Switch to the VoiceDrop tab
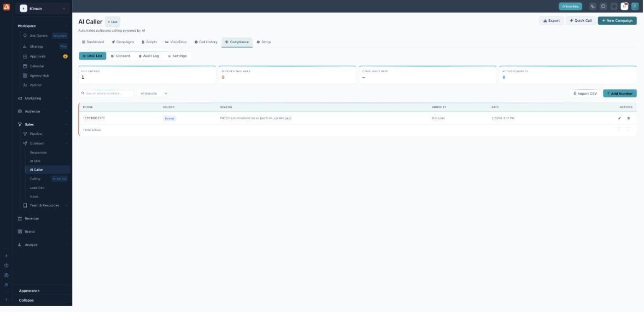The width and height of the screenshot is (644, 312). tap(176, 42)
